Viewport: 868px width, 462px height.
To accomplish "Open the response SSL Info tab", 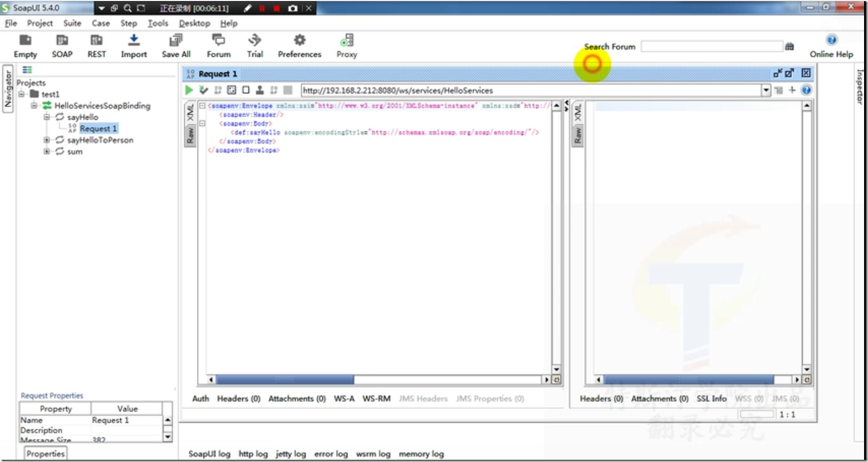I will 712,398.
